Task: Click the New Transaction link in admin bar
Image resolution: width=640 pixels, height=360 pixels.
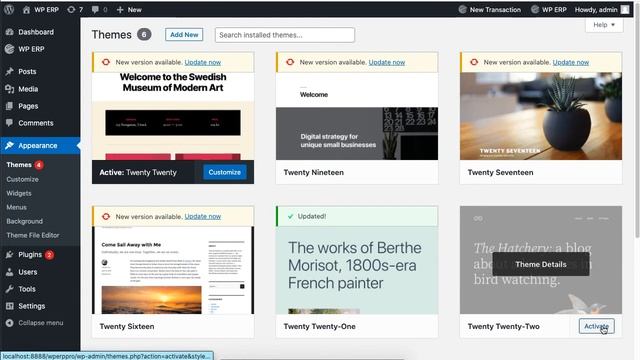Action: pos(495,9)
